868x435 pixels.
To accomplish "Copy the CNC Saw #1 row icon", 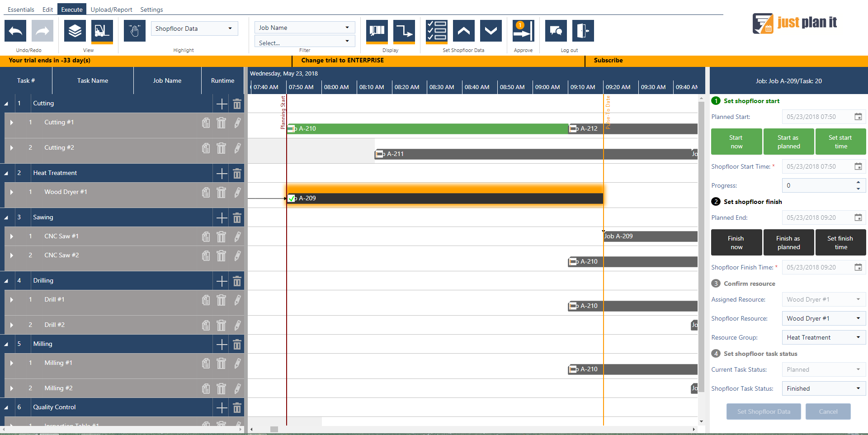I will [x=206, y=236].
